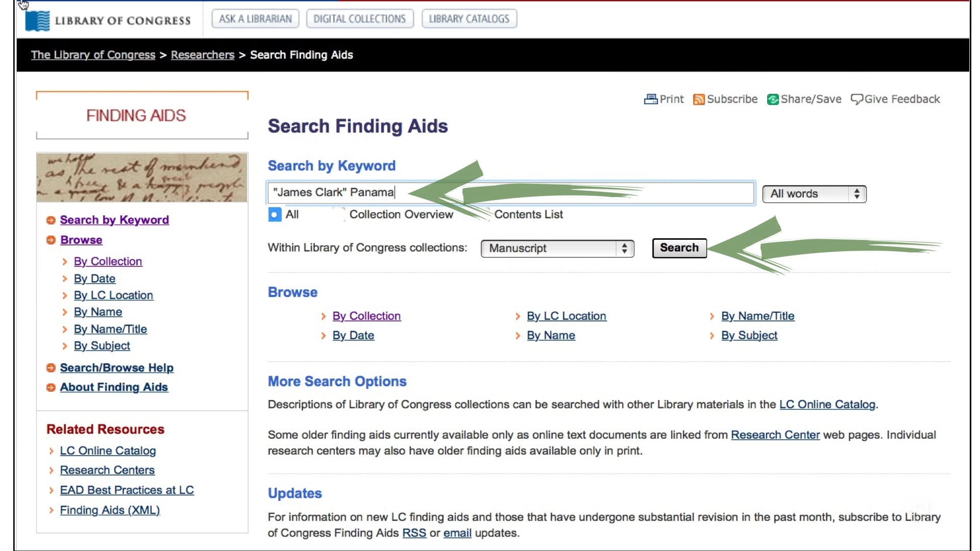The height and width of the screenshot is (551, 980).
Task: Open the All words dropdown
Action: click(814, 194)
